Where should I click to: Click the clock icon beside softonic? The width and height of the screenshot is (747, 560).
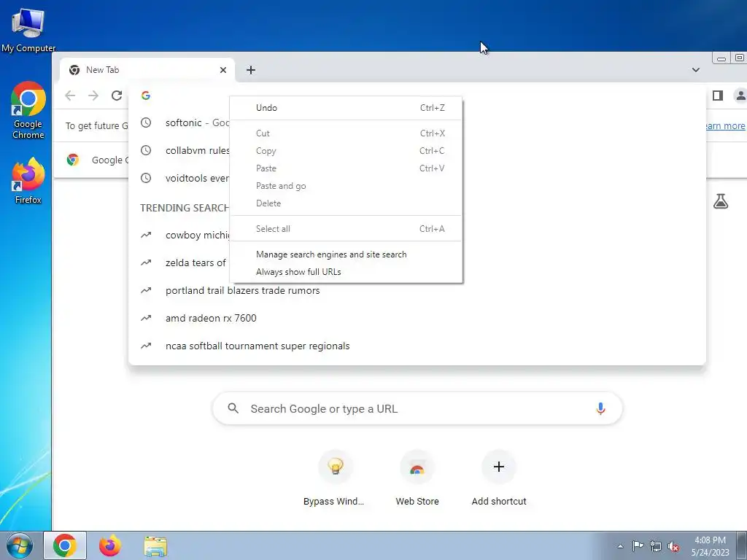coord(146,122)
